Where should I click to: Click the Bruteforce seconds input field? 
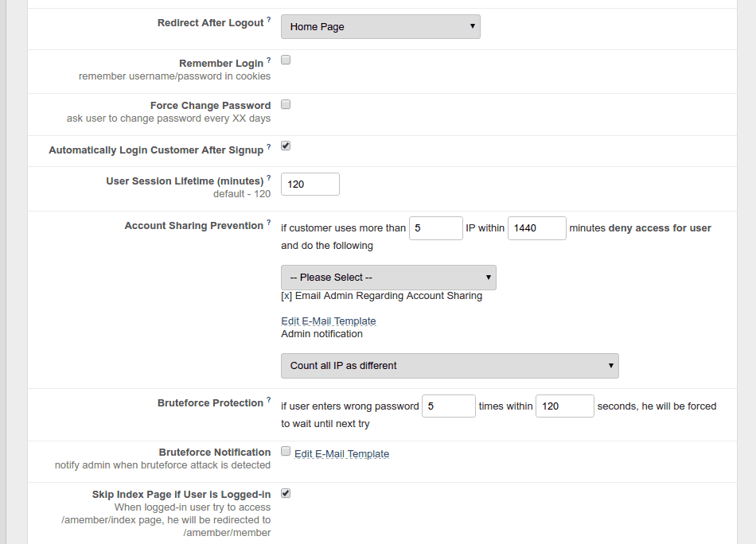tap(565, 406)
